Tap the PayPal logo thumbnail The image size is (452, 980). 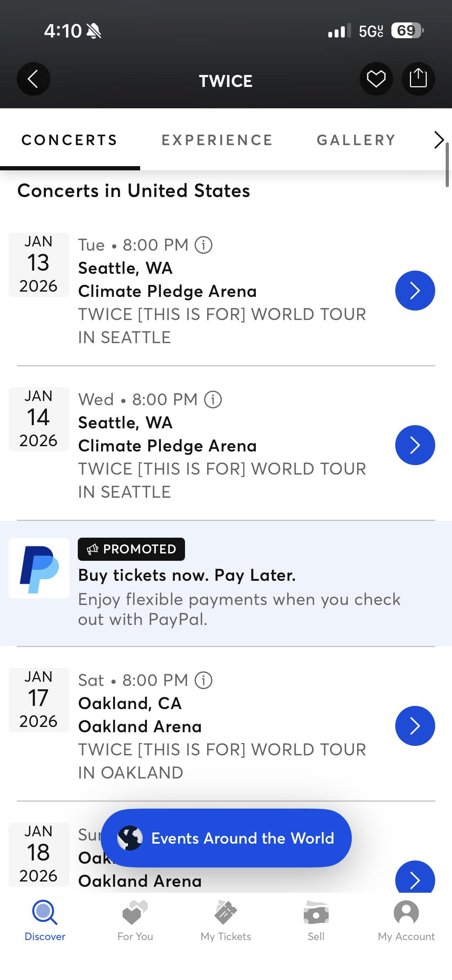39,568
